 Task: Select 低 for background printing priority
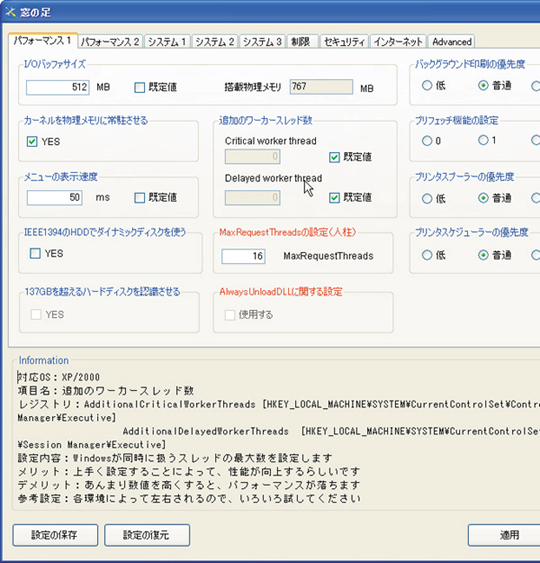[x=427, y=85]
